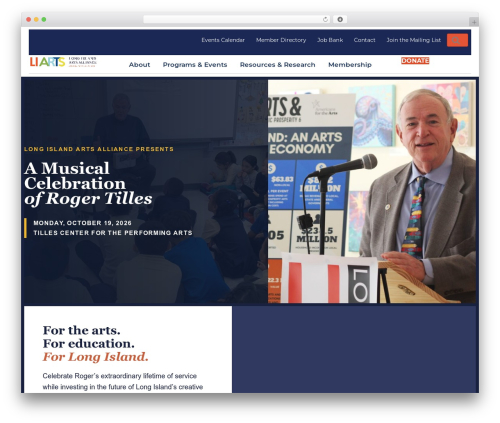Maximize window with green traffic light
The width and height of the screenshot is (500, 423).
pyautogui.click(x=44, y=20)
